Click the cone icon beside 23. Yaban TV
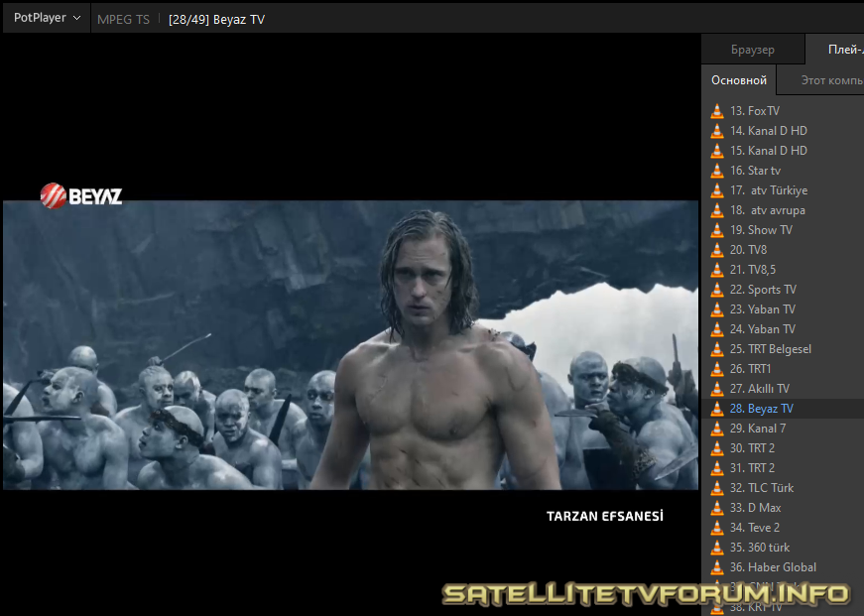 717,309
